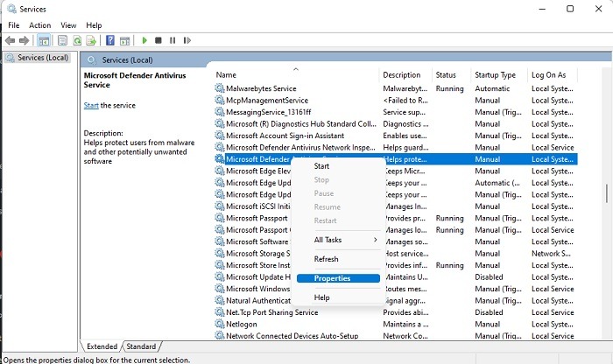Maximize the Services window
The image size is (613, 364).
[x=570, y=9]
